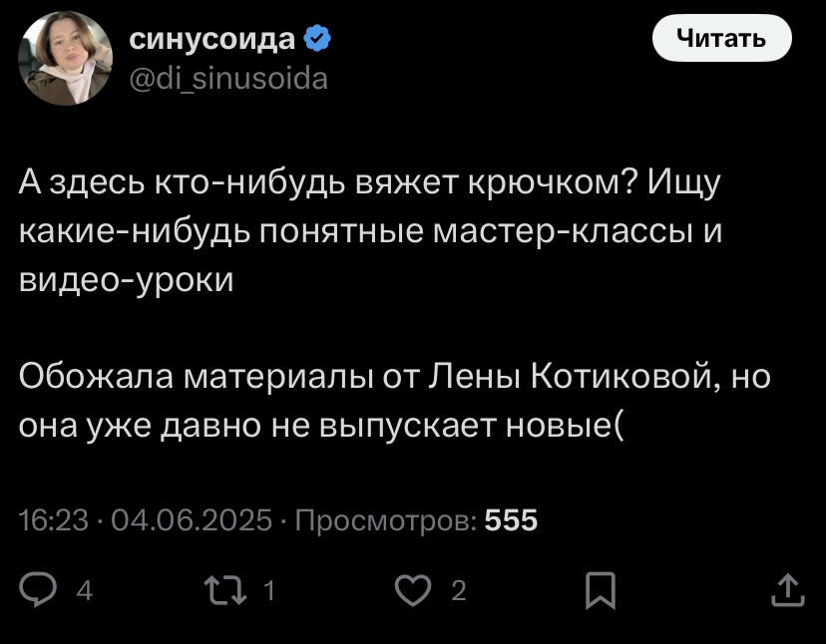This screenshot has width=826, height=644.
Task: Open the profile via the name синусоида
Action: click(x=212, y=39)
